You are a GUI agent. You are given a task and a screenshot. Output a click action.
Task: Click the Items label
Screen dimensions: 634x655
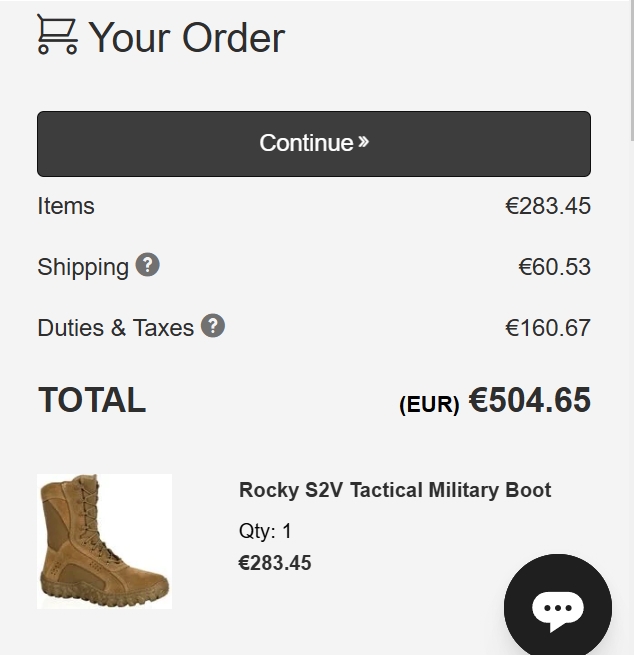click(x=66, y=206)
